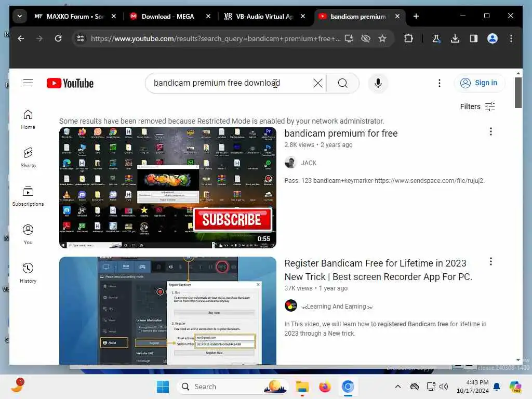Show hidden system tray icons chevron
532x399 pixels.
(398, 387)
